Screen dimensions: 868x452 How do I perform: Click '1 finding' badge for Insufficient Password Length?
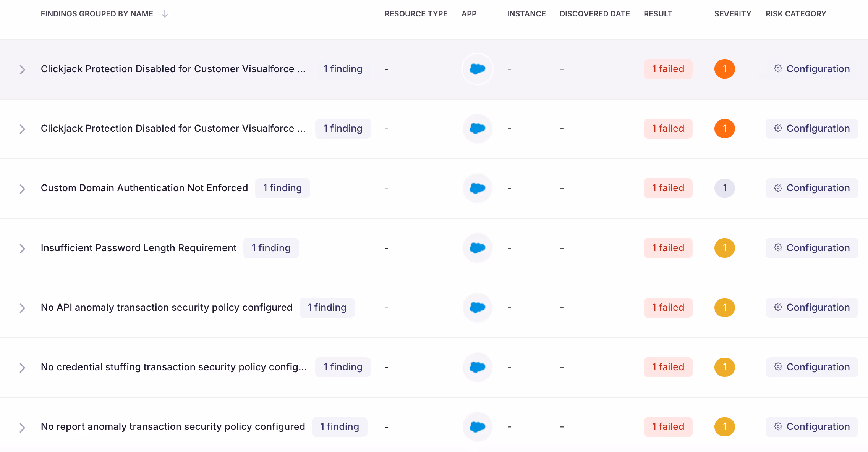271,248
